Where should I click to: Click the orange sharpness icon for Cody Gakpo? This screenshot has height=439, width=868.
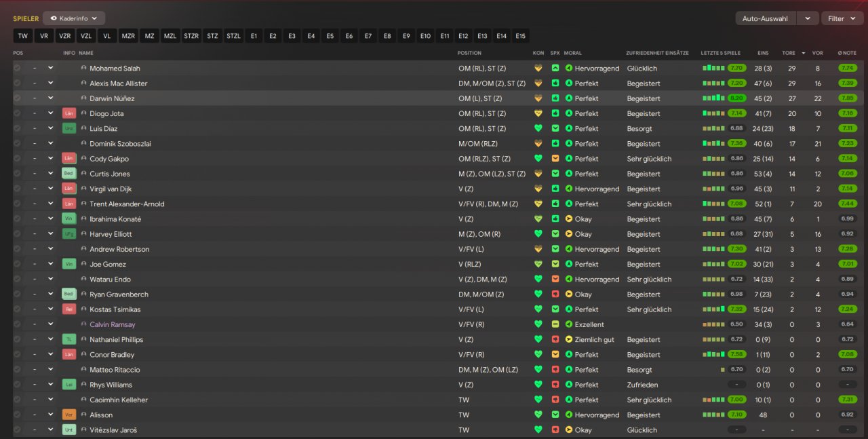point(555,159)
